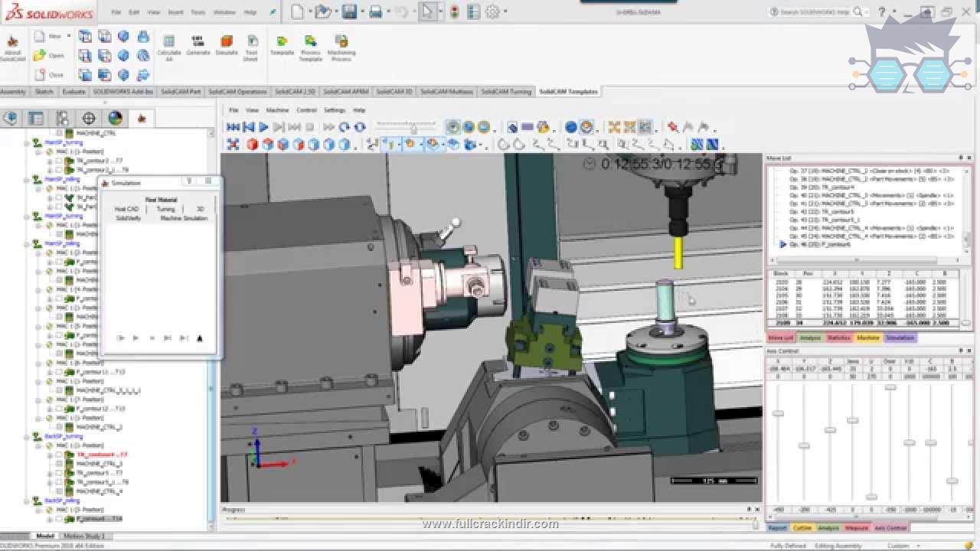Open the dropdown arrow beside the Open folder icon

coord(336,11)
